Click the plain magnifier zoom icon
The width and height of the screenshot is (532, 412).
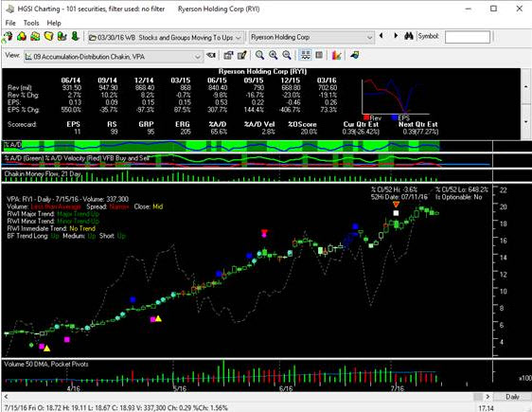tap(260, 55)
